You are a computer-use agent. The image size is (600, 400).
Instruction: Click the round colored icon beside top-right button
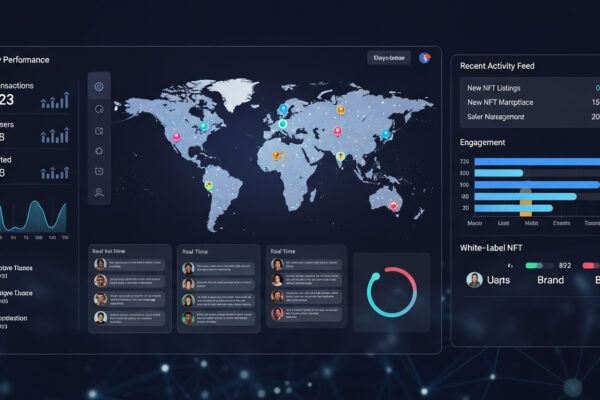coord(424,58)
